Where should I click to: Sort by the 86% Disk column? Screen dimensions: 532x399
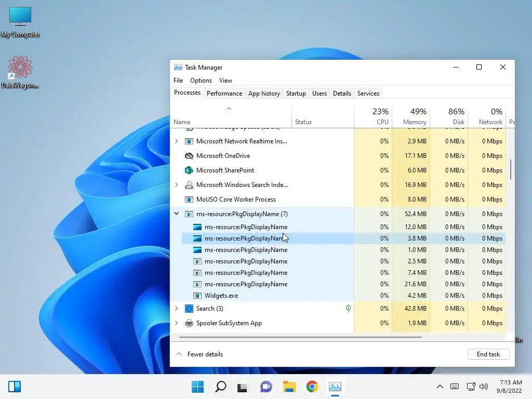[449, 117]
